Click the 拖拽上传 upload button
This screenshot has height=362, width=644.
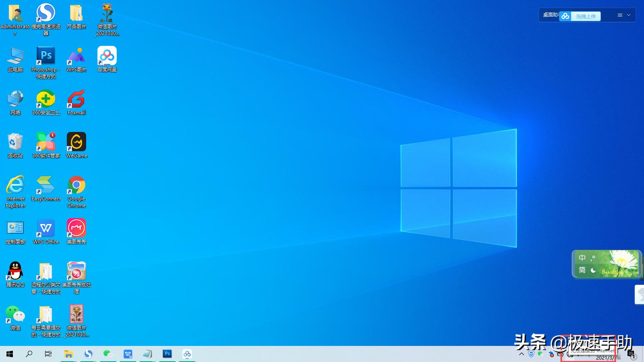pyautogui.click(x=586, y=16)
